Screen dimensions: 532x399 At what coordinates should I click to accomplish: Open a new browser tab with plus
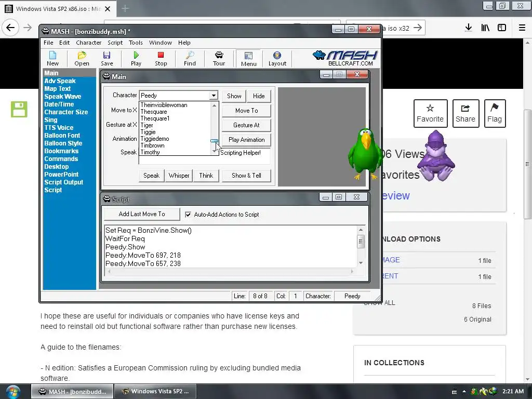[125, 8]
